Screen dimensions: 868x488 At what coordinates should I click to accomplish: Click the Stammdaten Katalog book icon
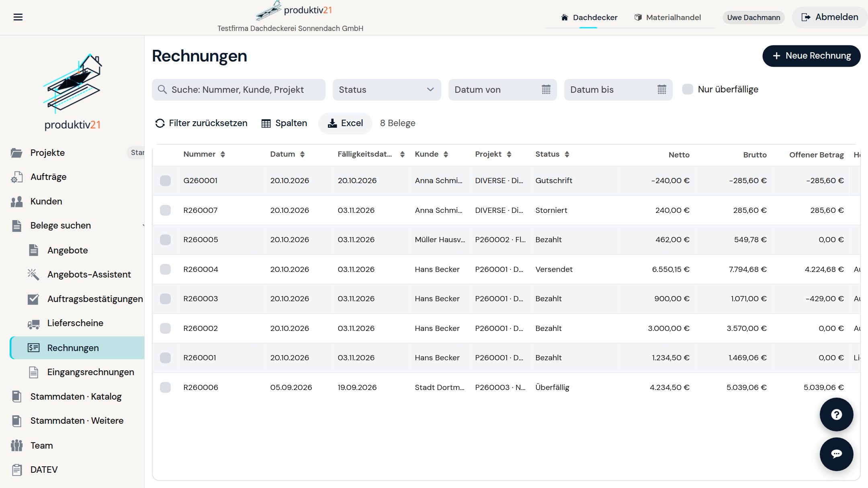(x=16, y=396)
